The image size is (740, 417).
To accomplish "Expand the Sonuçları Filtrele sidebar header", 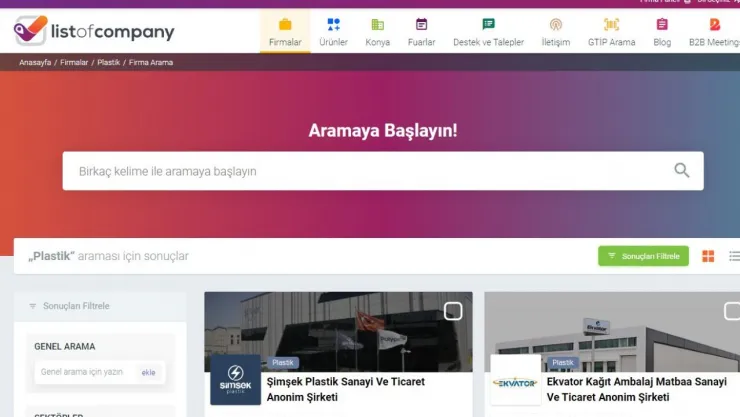I will coord(76,306).
